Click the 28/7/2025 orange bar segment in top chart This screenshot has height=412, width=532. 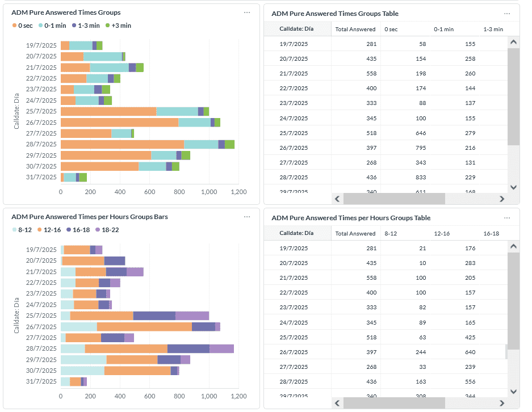(122, 145)
